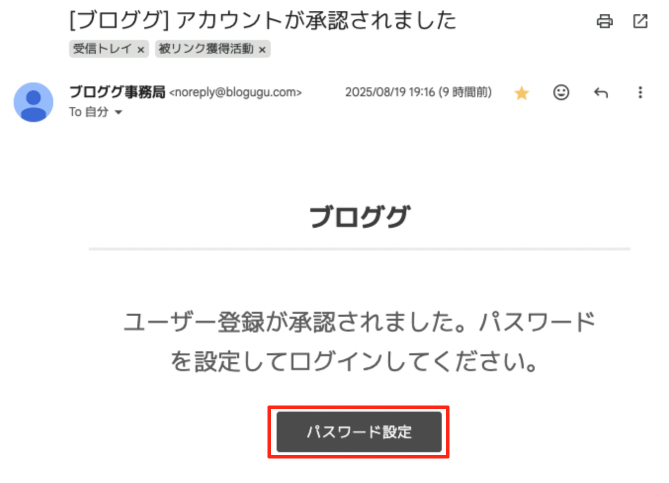Remove the 被リンク獲得活動 label with its x
Screen dimensions: 669x483
pos(262,50)
